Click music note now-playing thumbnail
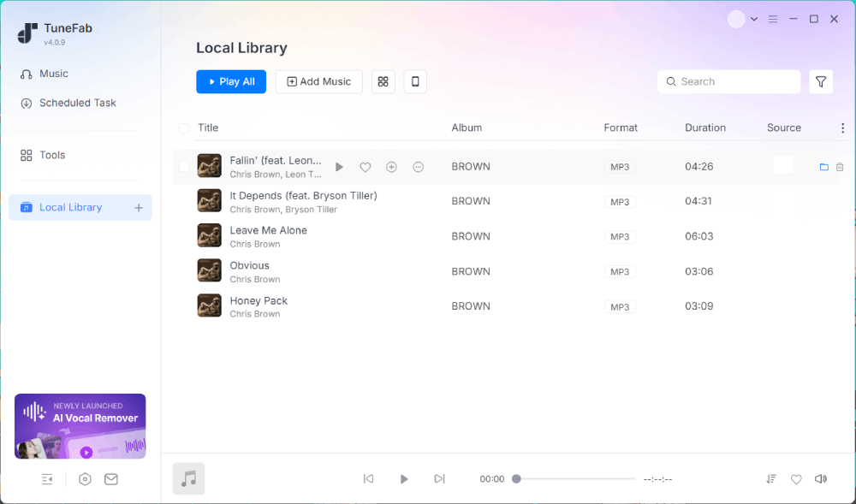The width and height of the screenshot is (856, 504). click(189, 479)
